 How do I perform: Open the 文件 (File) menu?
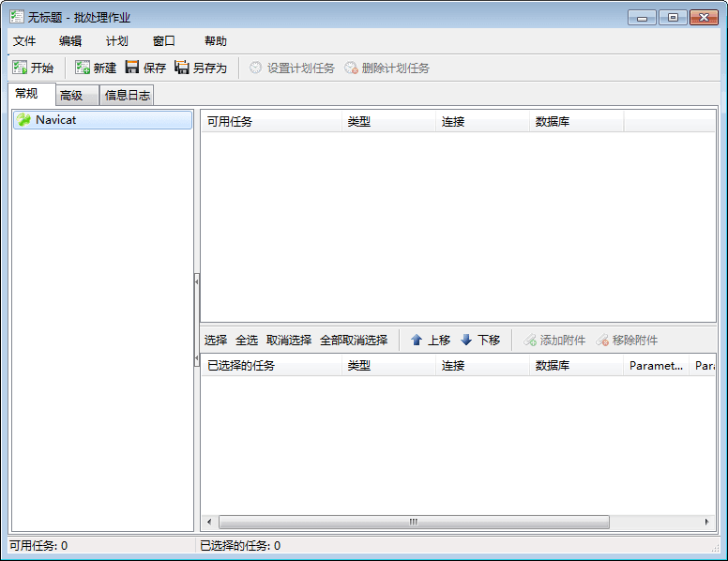point(24,41)
